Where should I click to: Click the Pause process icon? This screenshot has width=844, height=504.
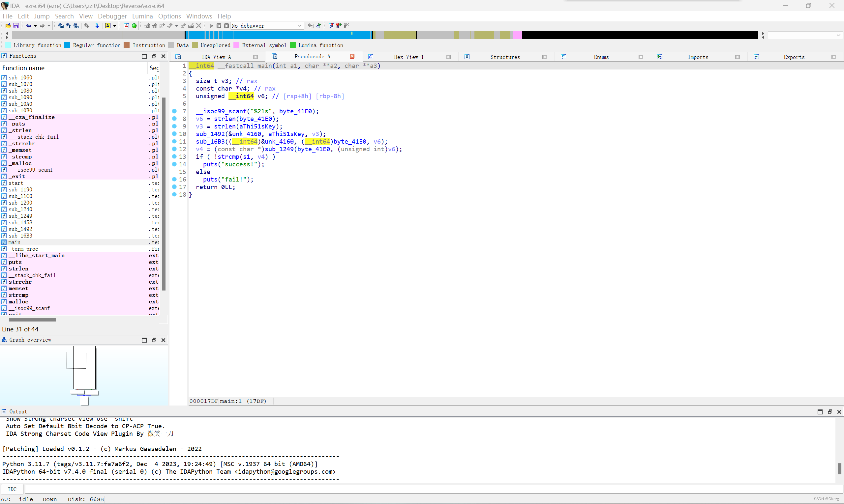219,26
